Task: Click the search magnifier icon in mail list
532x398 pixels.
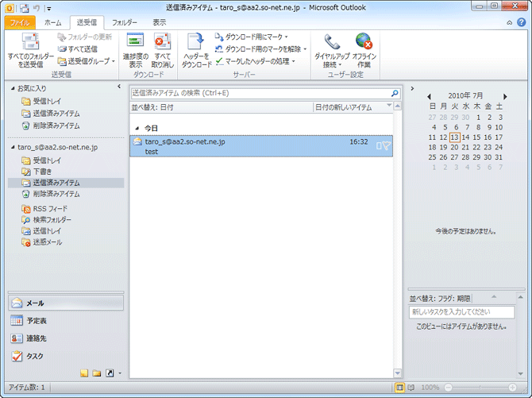Action: pos(395,93)
